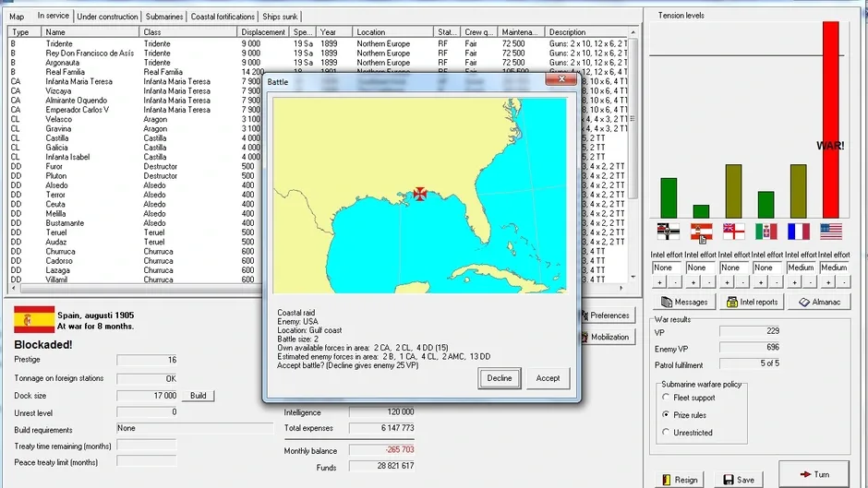Viewport: 868px width, 488px height.
Task: Click the French Intel effort Medium field
Action: 801,268
